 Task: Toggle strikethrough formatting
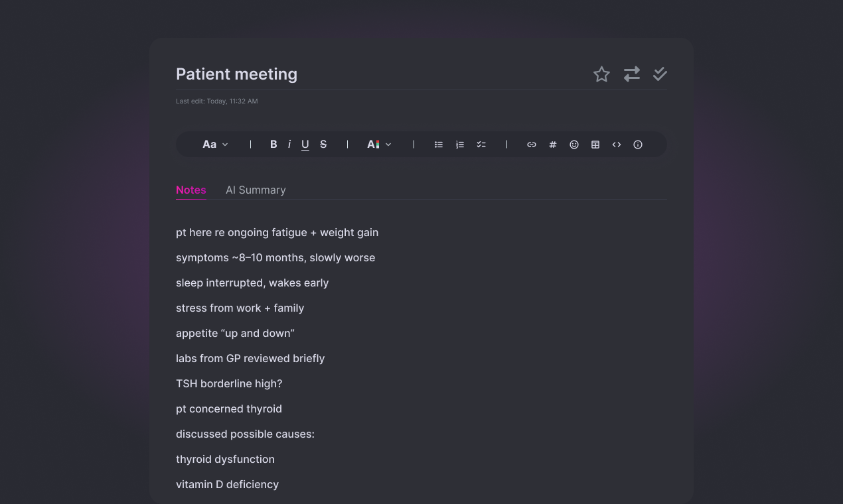pyautogui.click(x=323, y=144)
